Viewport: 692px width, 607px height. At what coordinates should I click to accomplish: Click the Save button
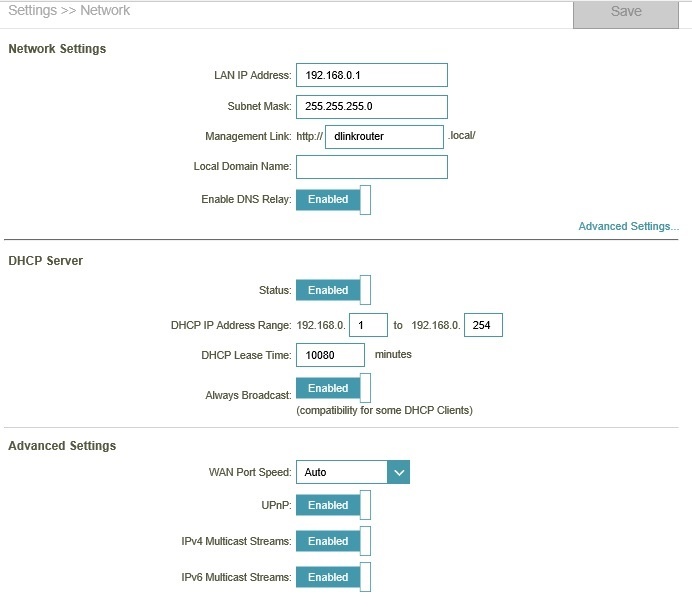click(x=625, y=13)
